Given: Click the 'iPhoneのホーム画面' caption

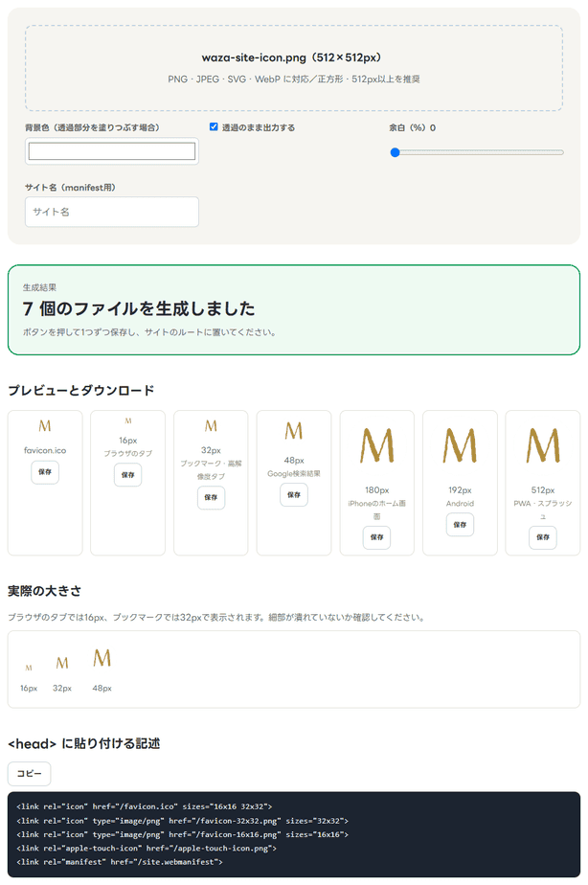Looking at the screenshot, I should 377,510.
